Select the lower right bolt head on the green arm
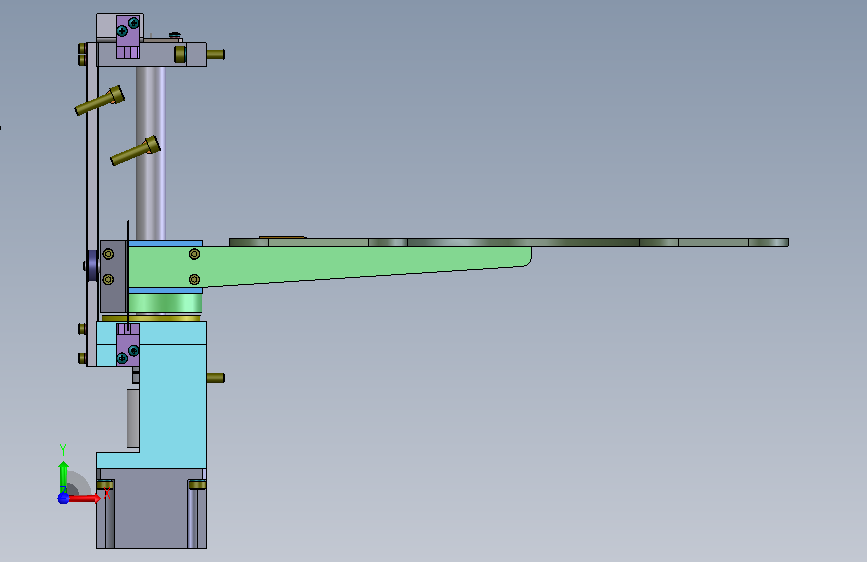Viewport: 867px width, 562px height. [194, 279]
